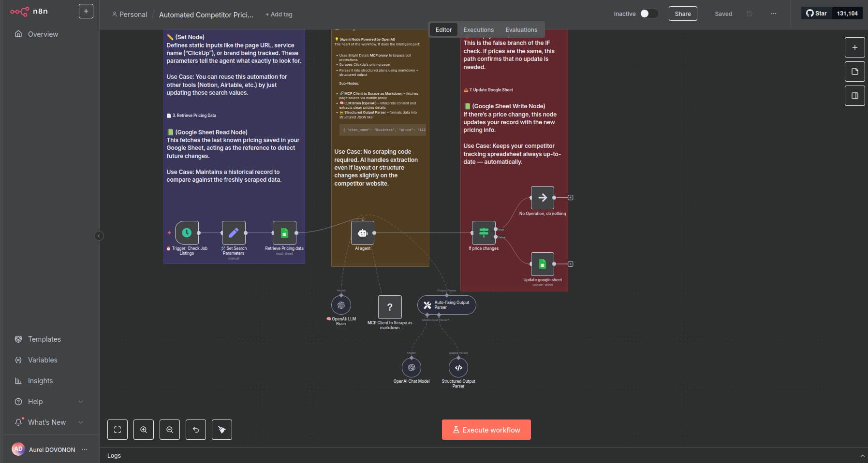Click the tidy up workflow button

[222, 430]
